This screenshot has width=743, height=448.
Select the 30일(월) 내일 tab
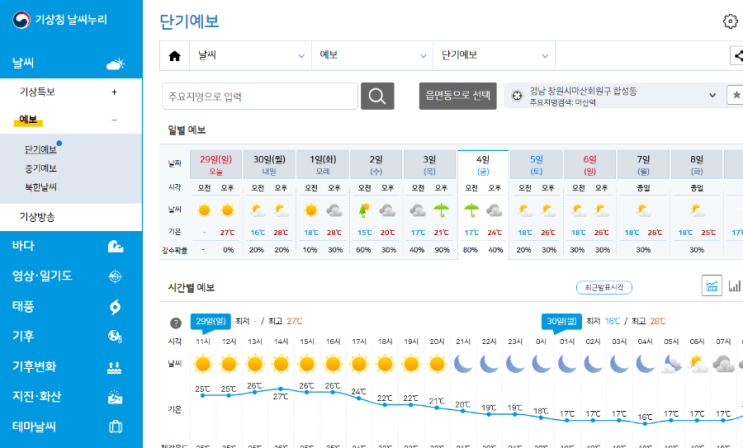(269, 165)
